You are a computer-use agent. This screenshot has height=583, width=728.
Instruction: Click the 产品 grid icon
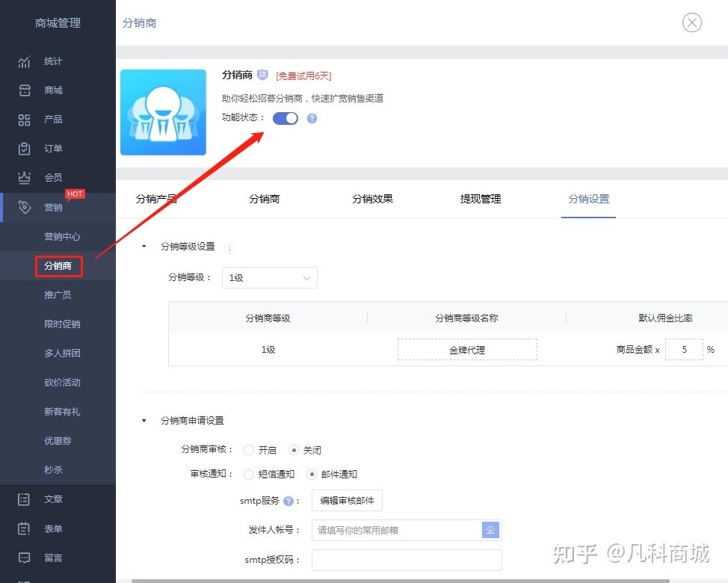(24, 120)
